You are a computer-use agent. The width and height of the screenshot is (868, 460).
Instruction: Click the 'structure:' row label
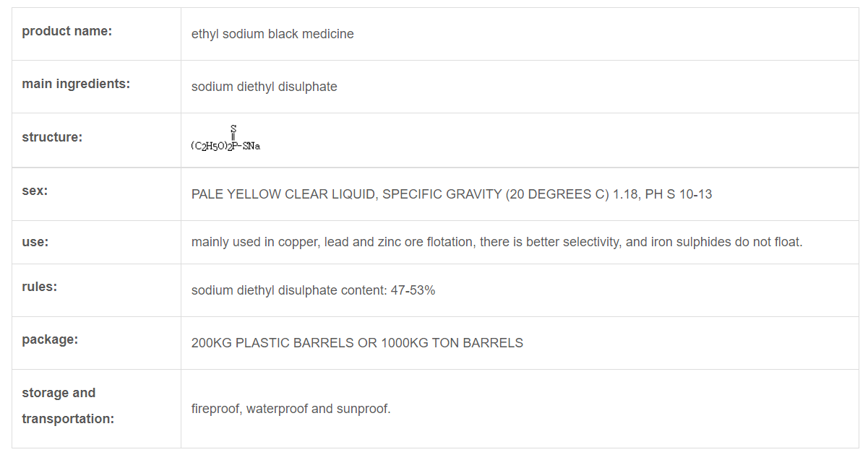pos(52,137)
